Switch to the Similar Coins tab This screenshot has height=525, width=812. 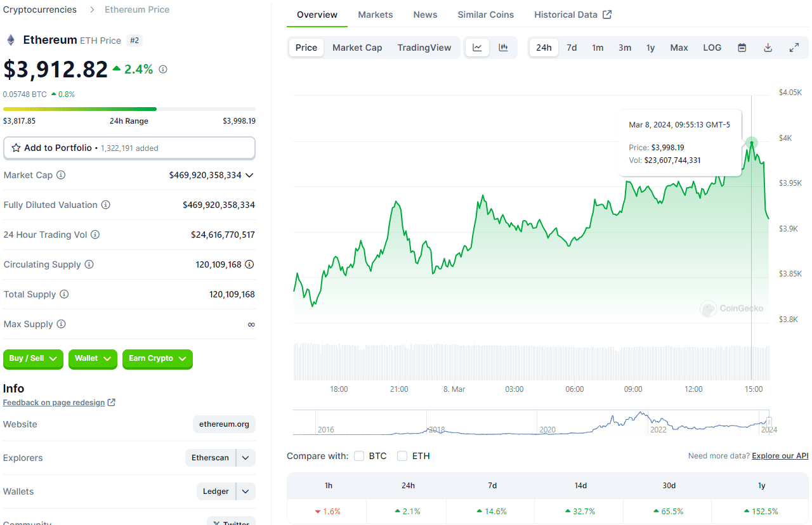pyautogui.click(x=486, y=15)
